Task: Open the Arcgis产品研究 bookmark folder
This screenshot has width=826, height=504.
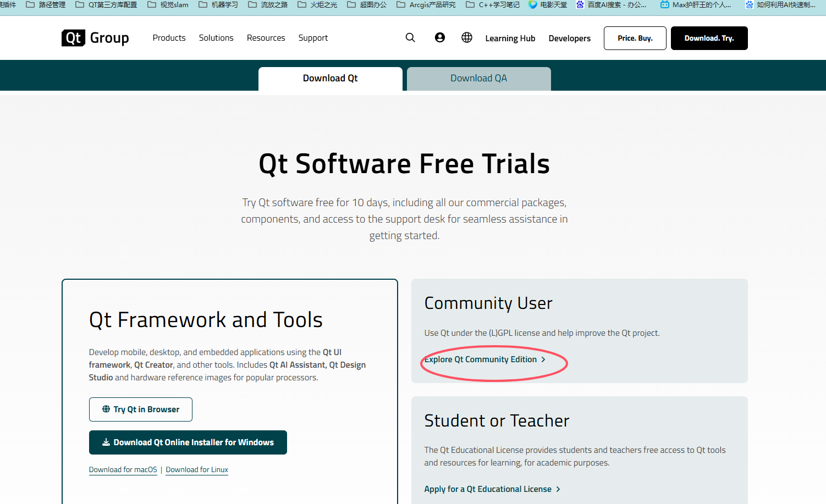Action: pos(426,4)
